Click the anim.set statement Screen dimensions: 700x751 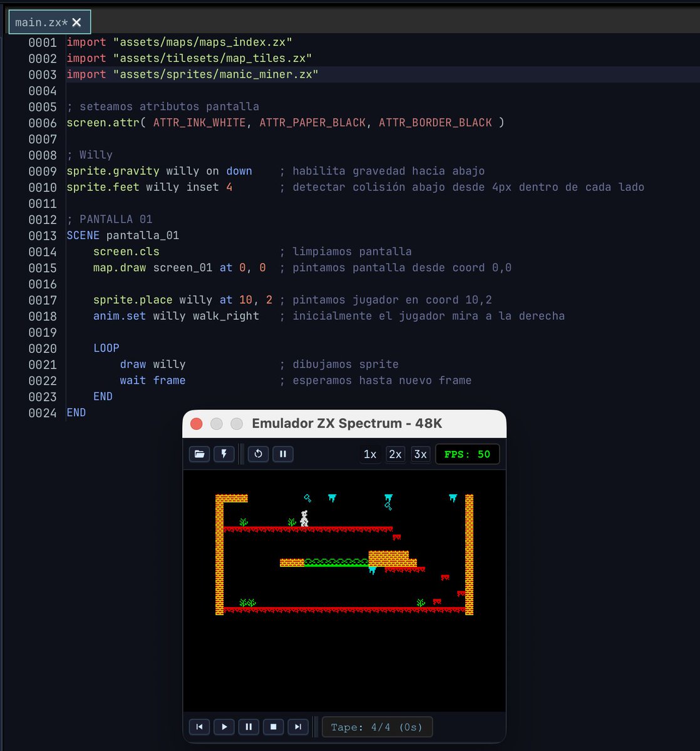tap(176, 316)
